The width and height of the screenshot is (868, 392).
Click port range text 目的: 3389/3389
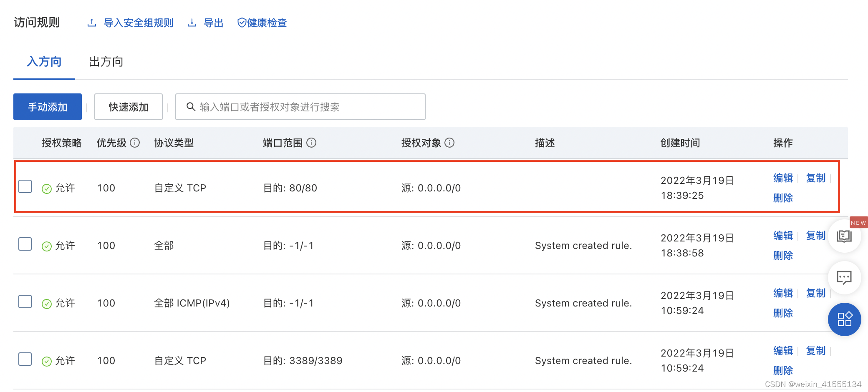point(303,361)
